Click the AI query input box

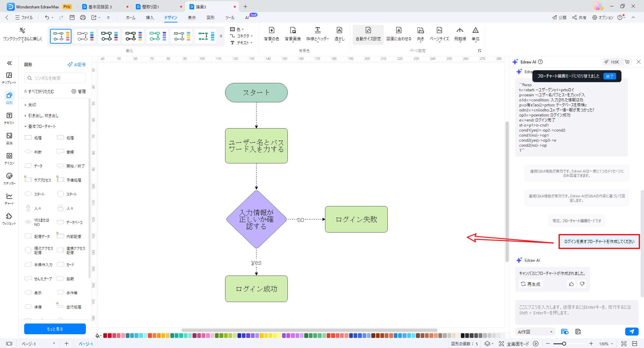[577, 312]
